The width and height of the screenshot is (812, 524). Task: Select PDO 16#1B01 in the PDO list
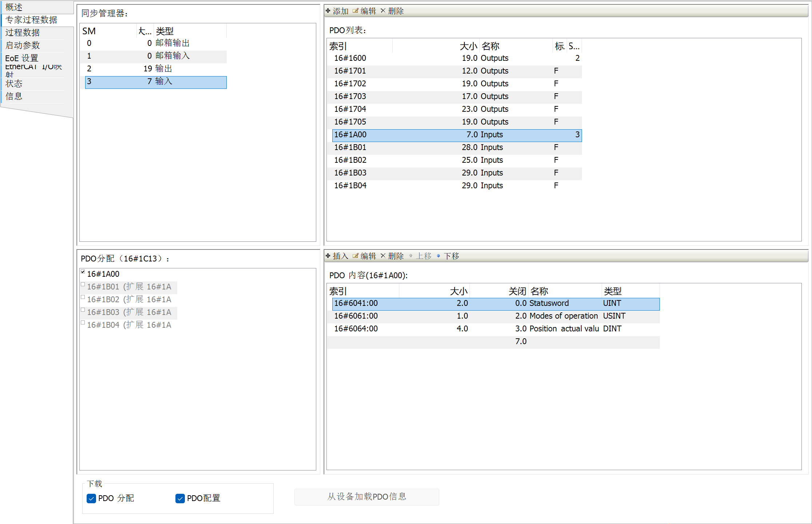pyautogui.click(x=457, y=147)
